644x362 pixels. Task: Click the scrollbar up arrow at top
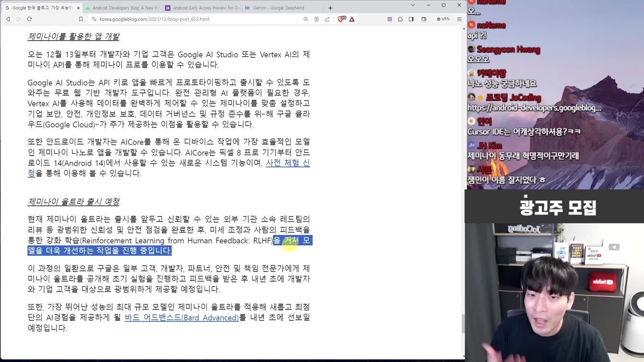pyautogui.click(x=463, y=29)
